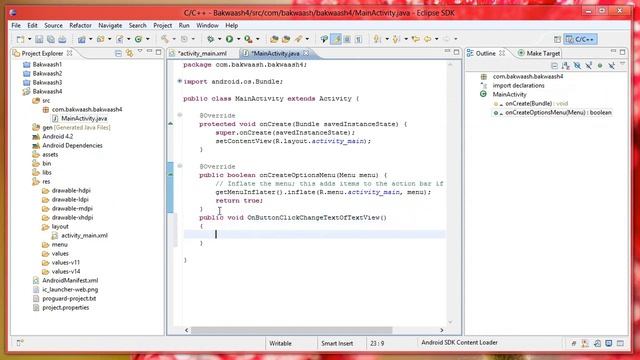Click the Smart Insert status field
This screenshot has width=640, height=360.
(337, 343)
